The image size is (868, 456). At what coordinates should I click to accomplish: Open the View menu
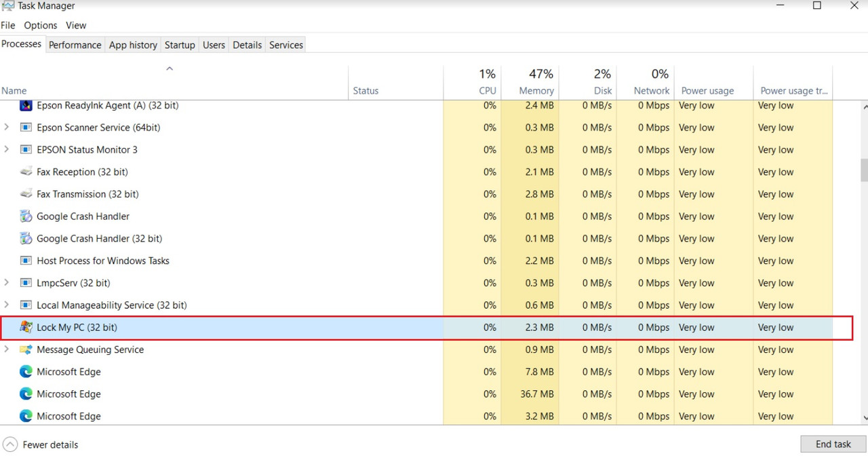76,25
